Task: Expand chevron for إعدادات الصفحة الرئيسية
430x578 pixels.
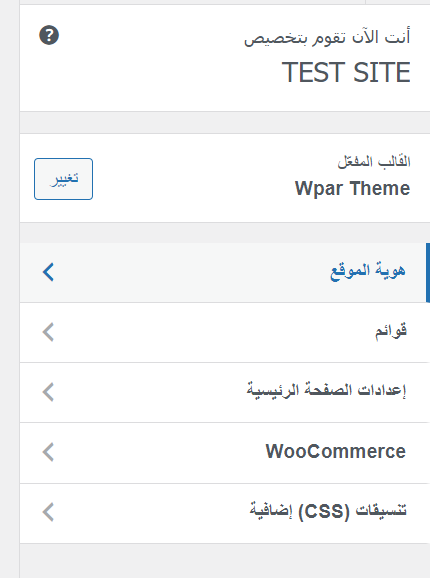Action: [48, 392]
